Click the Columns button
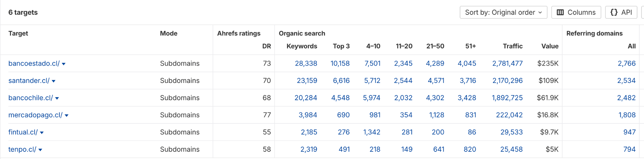Image resolution: width=644 pixels, height=159 pixels. point(576,13)
